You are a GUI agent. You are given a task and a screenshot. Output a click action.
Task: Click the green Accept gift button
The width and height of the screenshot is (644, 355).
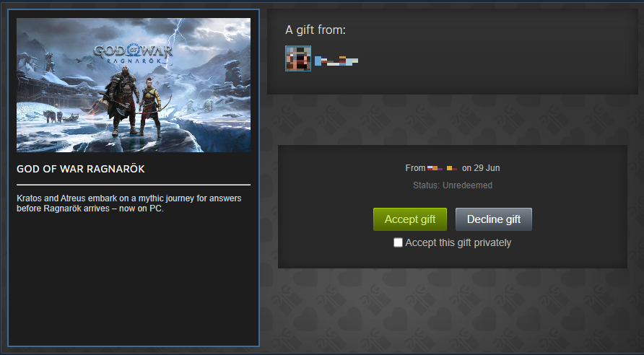[410, 219]
